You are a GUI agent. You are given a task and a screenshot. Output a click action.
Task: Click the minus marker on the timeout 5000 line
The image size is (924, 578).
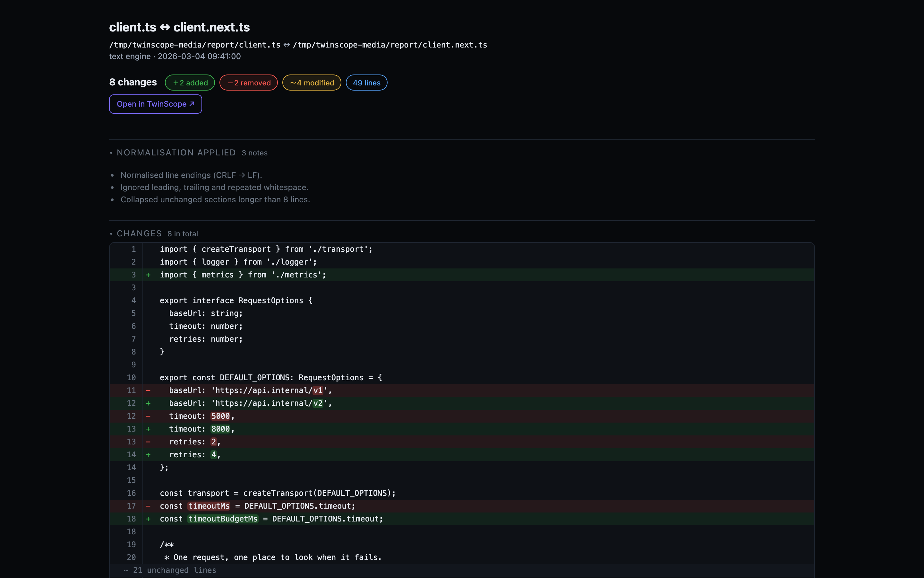(148, 416)
